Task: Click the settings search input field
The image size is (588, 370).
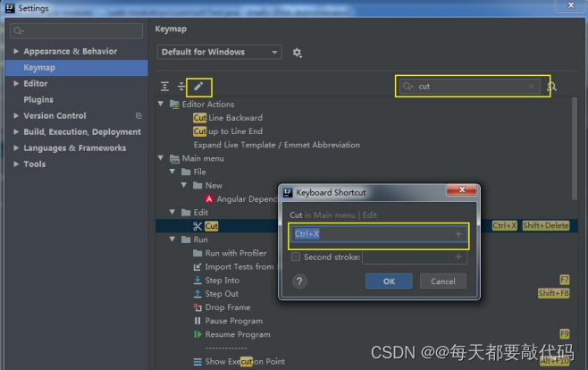Action: click(x=77, y=30)
